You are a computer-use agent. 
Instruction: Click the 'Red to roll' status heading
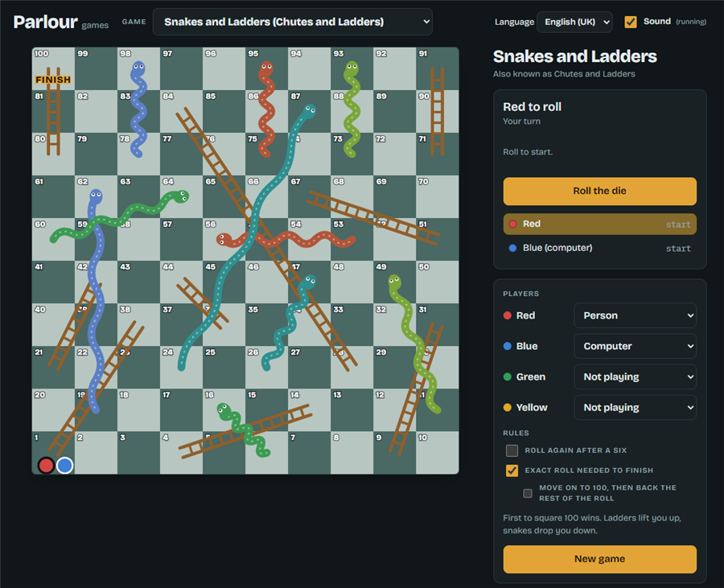point(532,107)
